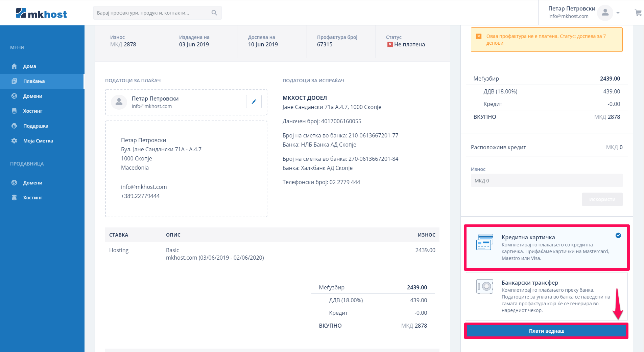
Task: Open Домени under the ПРОДАВНИЦА section
Action: 32,183
